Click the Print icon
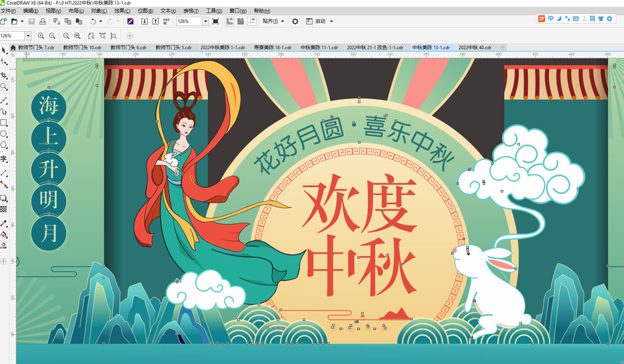624x364 pixels. coord(42,21)
